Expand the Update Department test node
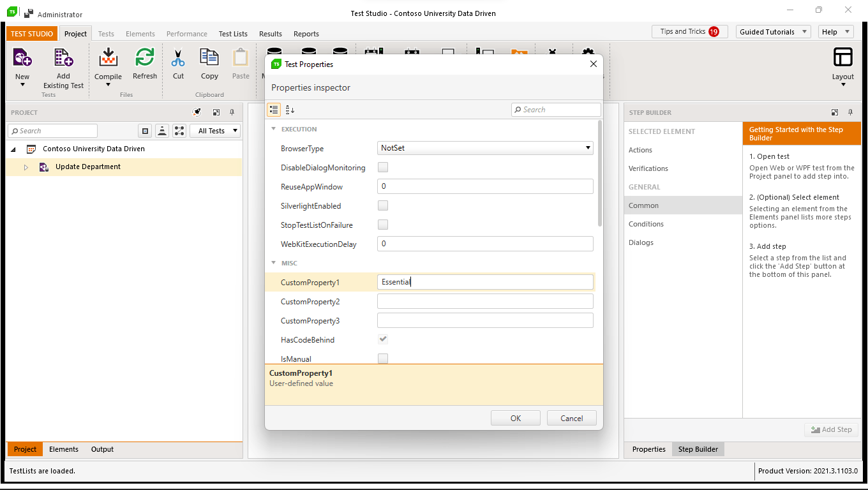Viewport: 868px width, 490px height. point(26,167)
